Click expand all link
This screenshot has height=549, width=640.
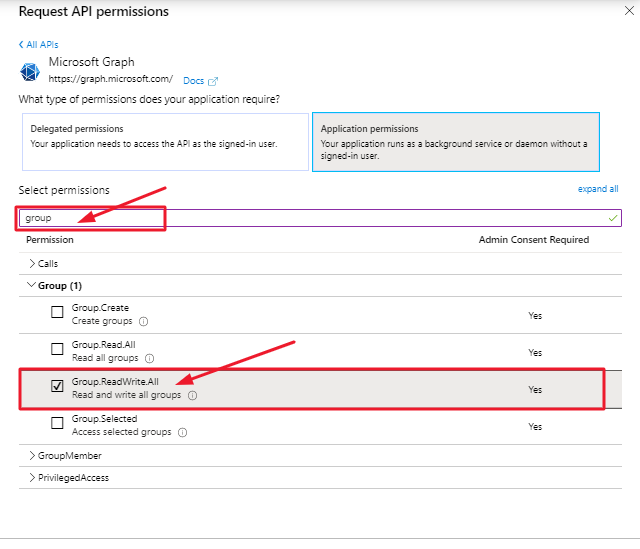click(x=598, y=189)
